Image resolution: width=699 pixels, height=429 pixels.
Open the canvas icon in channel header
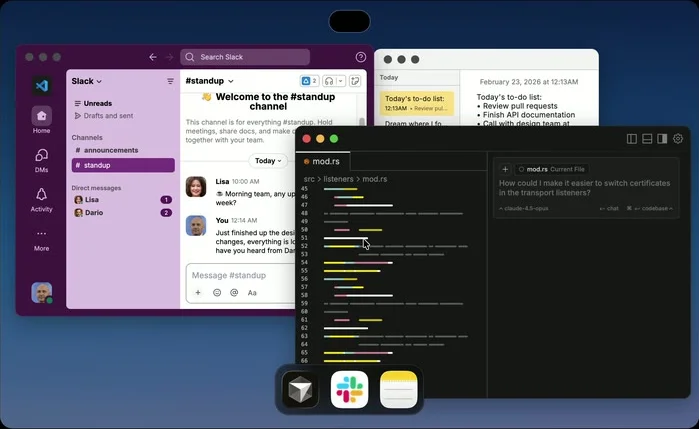pyautogui.click(x=355, y=81)
